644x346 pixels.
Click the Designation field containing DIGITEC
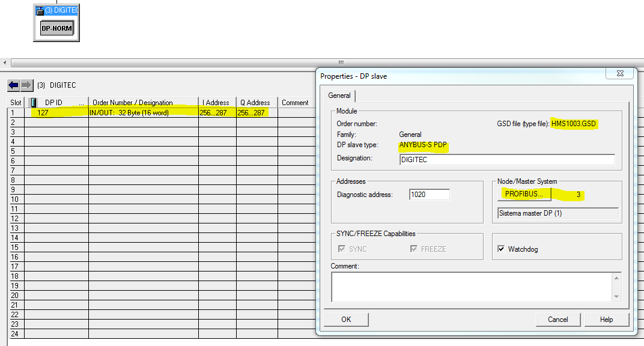click(506, 160)
